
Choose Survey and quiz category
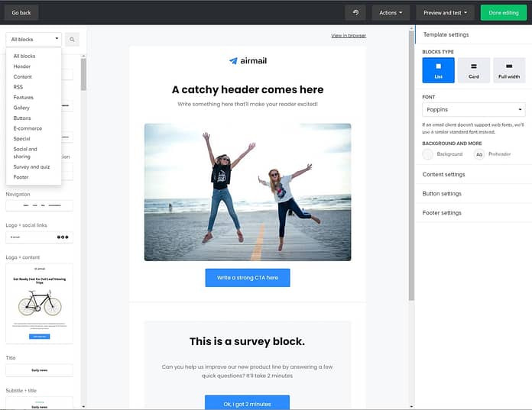(x=31, y=166)
